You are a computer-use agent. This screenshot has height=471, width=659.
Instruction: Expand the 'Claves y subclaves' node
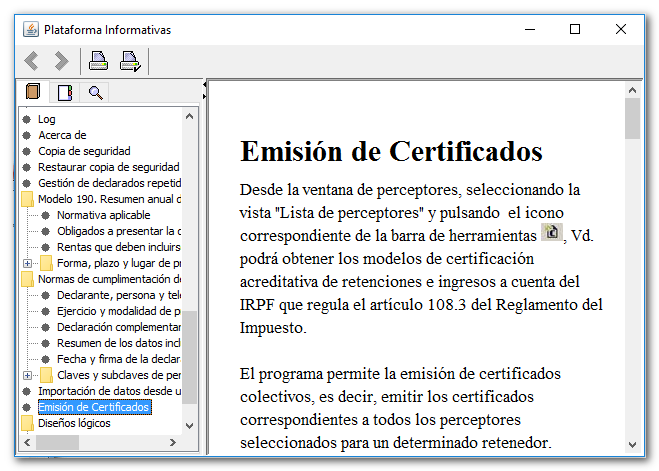(27, 375)
